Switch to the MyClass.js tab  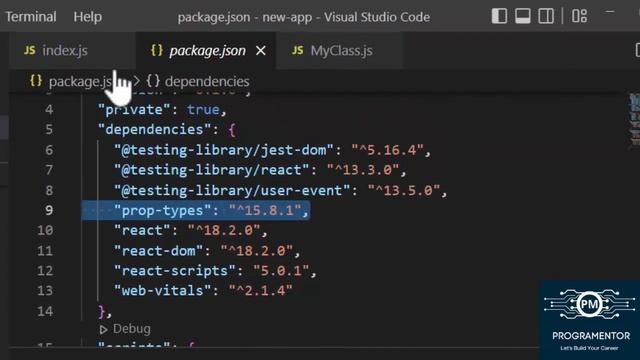[341, 51]
